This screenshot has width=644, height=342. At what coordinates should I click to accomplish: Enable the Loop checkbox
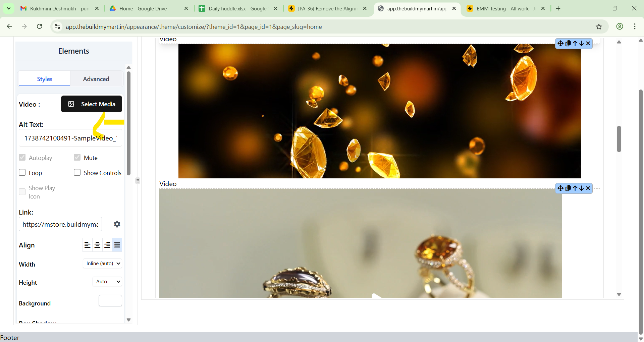pyautogui.click(x=22, y=172)
